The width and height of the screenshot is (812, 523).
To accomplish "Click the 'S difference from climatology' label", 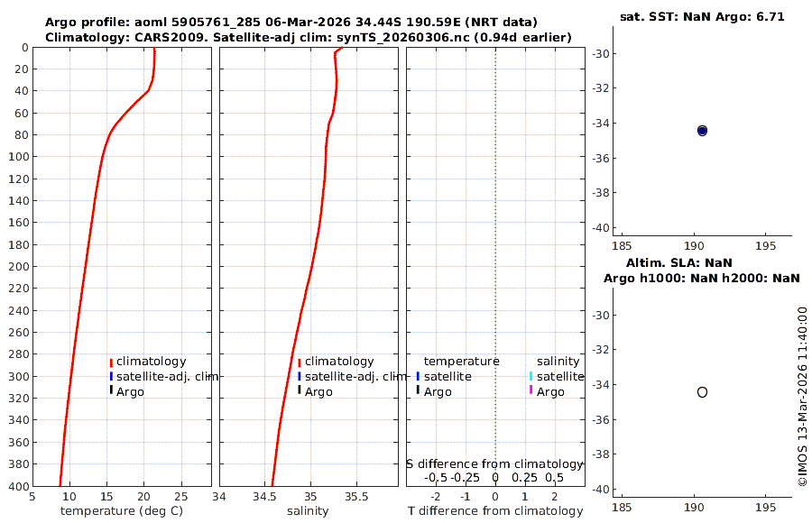I will pos(494,464).
